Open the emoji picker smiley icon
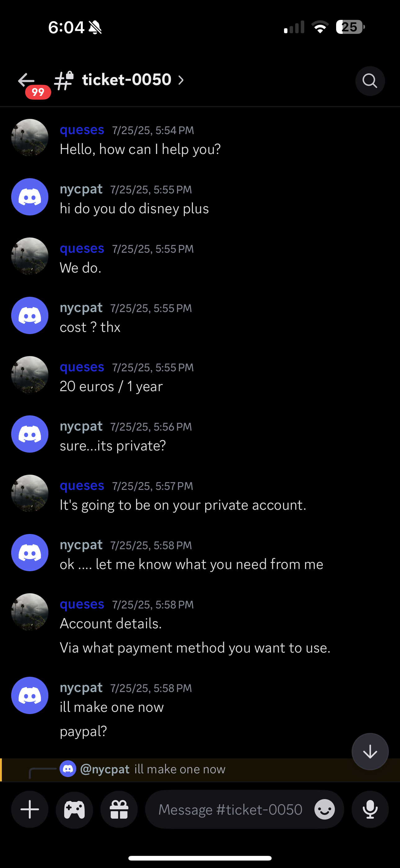The height and width of the screenshot is (868, 400). tap(325, 809)
